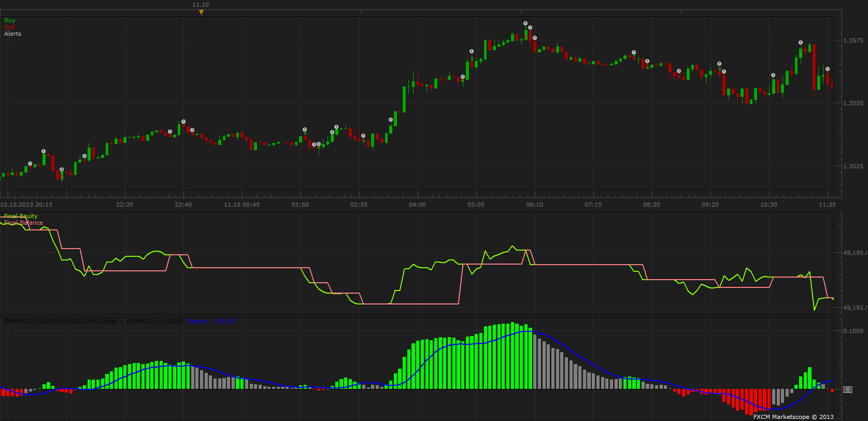This screenshot has width=868, height=421.
Task: Click the 11:35 time axis label
Action: (827, 205)
